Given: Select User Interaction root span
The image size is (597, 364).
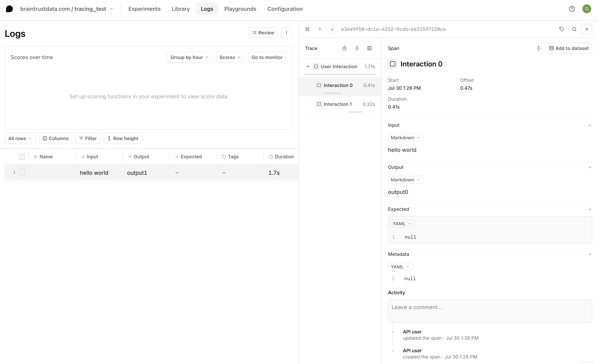Looking at the screenshot, I should [x=340, y=68].
